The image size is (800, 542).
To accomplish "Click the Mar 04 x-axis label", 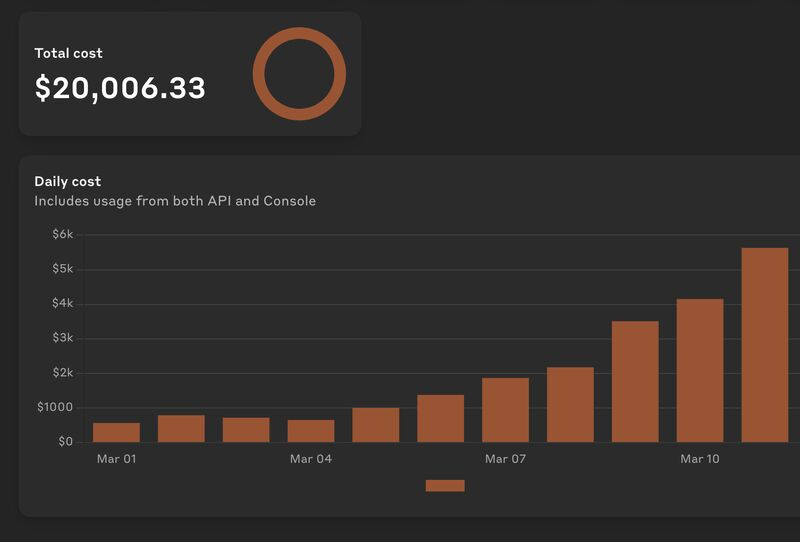I will pyautogui.click(x=311, y=459).
